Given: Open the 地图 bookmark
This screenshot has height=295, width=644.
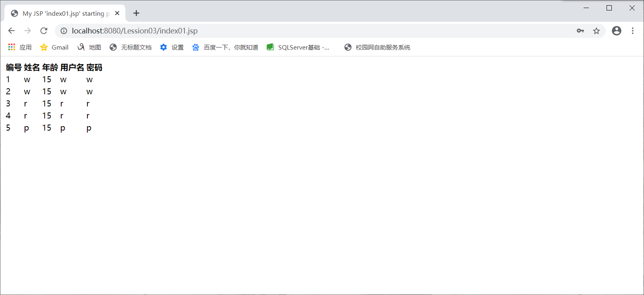Looking at the screenshot, I should tap(89, 47).
